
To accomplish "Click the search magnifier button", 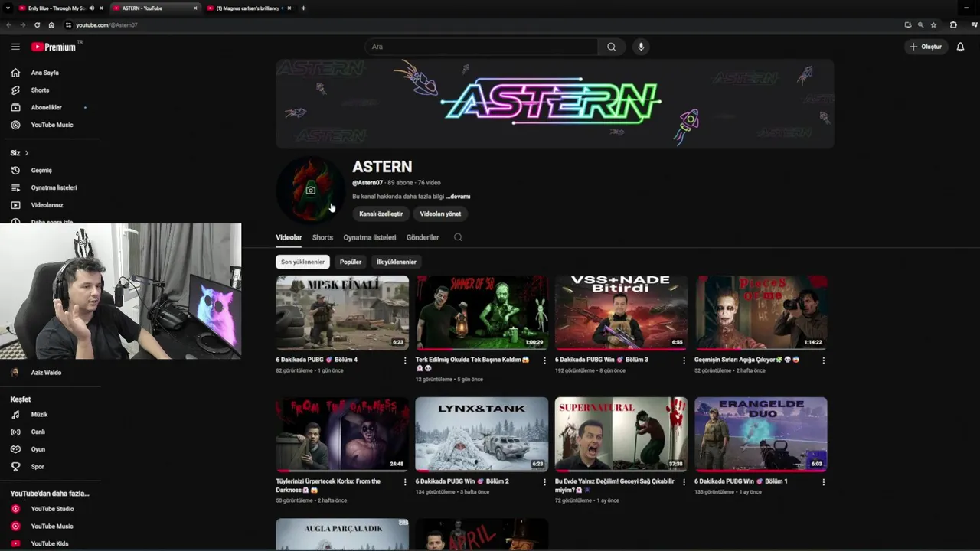I will click(611, 47).
